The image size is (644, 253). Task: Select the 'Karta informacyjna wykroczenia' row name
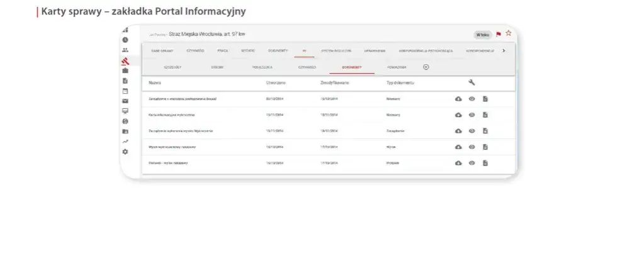coord(172,115)
